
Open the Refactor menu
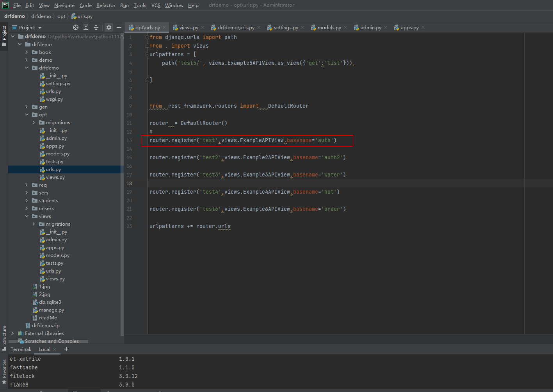click(106, 5)
